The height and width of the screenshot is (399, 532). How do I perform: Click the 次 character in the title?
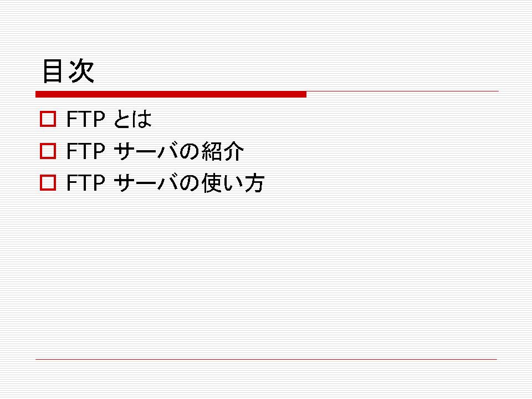[81, 71]
